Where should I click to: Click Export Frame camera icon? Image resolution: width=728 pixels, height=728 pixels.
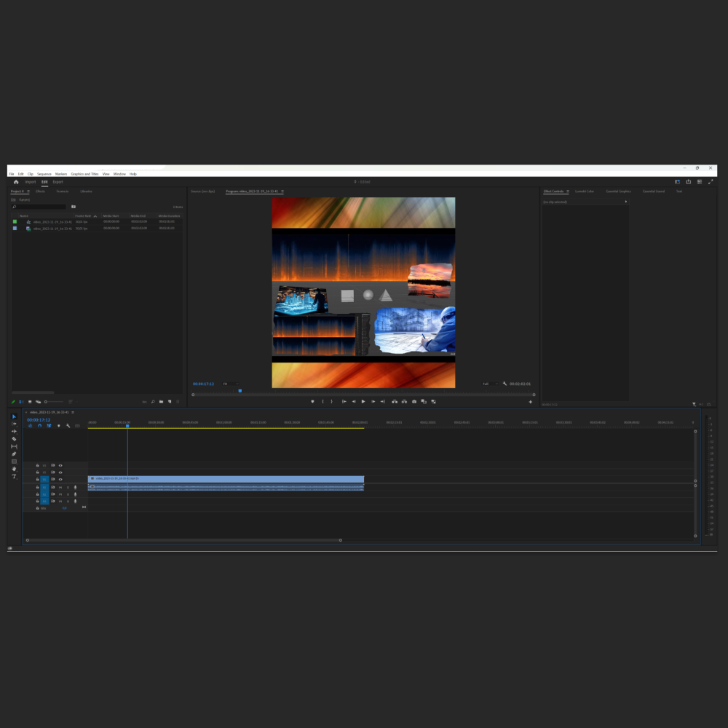pyautogui.click(x=414, y=402)
